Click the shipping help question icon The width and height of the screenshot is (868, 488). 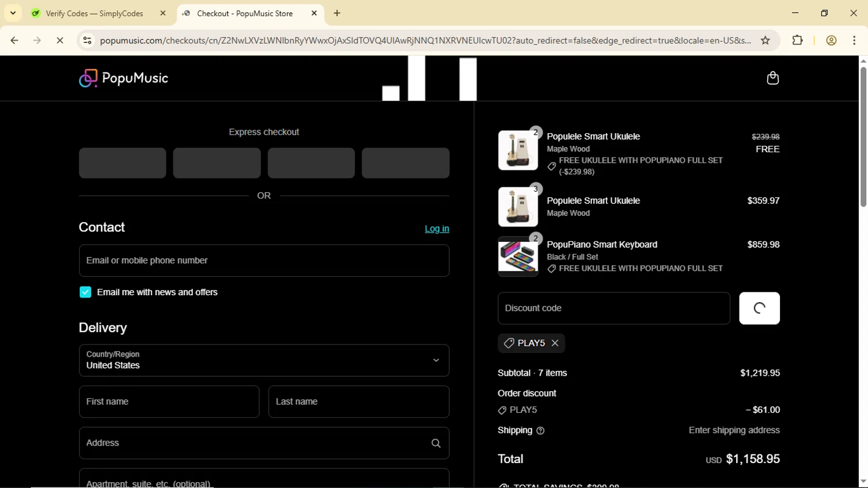pyautogui.click(x=540, y=431)
